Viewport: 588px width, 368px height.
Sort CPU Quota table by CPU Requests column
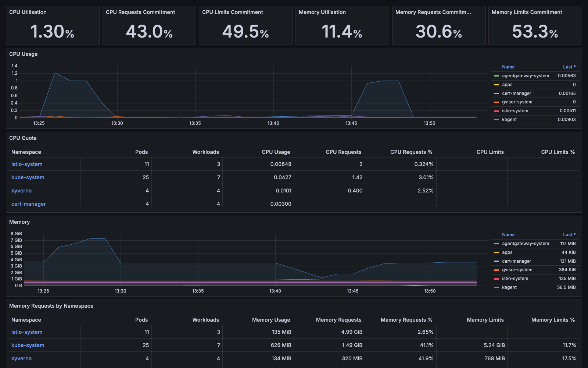[344, 152]
